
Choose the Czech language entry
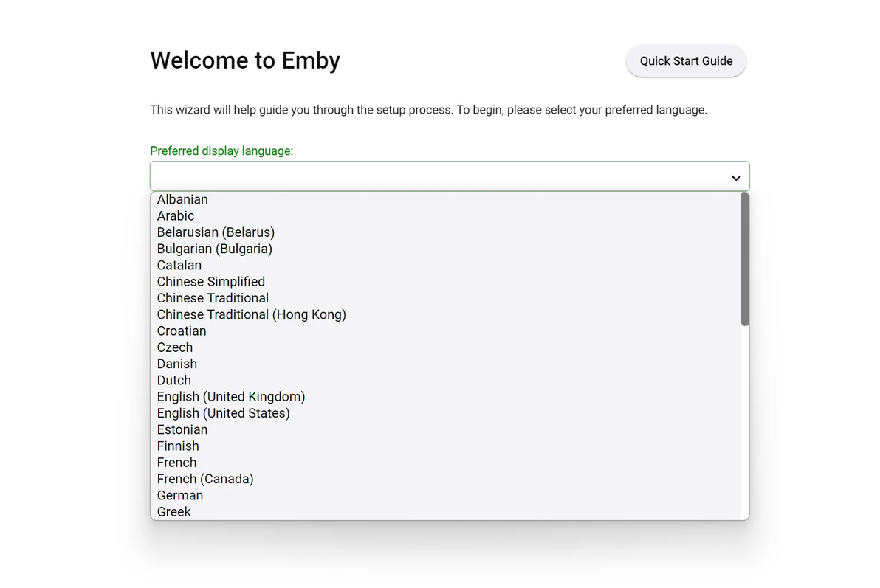pos(175,347)
